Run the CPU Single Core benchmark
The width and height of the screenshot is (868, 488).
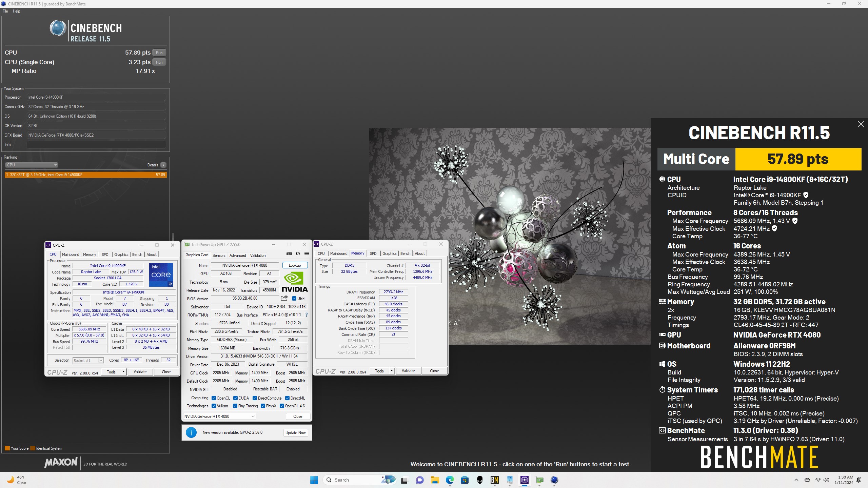[159, 62]
